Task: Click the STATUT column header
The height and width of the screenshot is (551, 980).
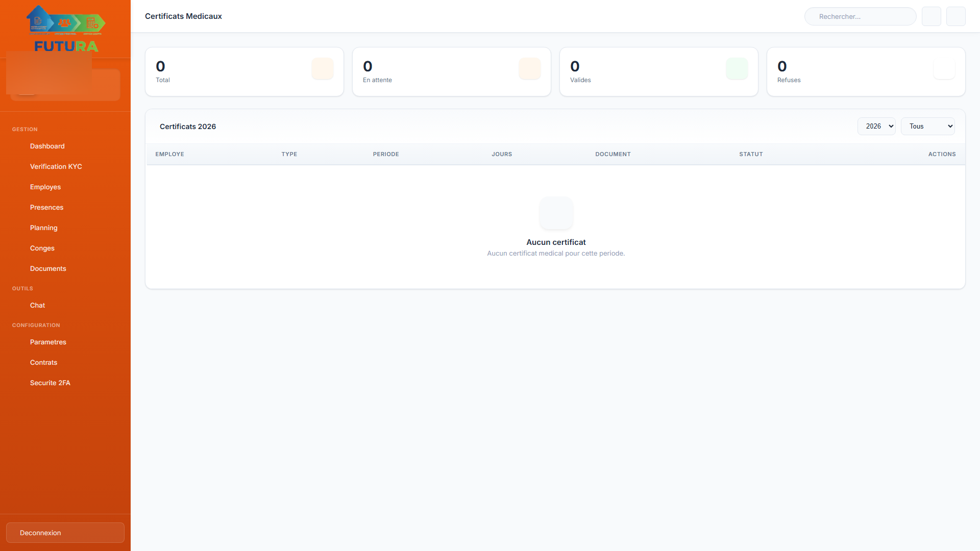Action: point(751,154)
